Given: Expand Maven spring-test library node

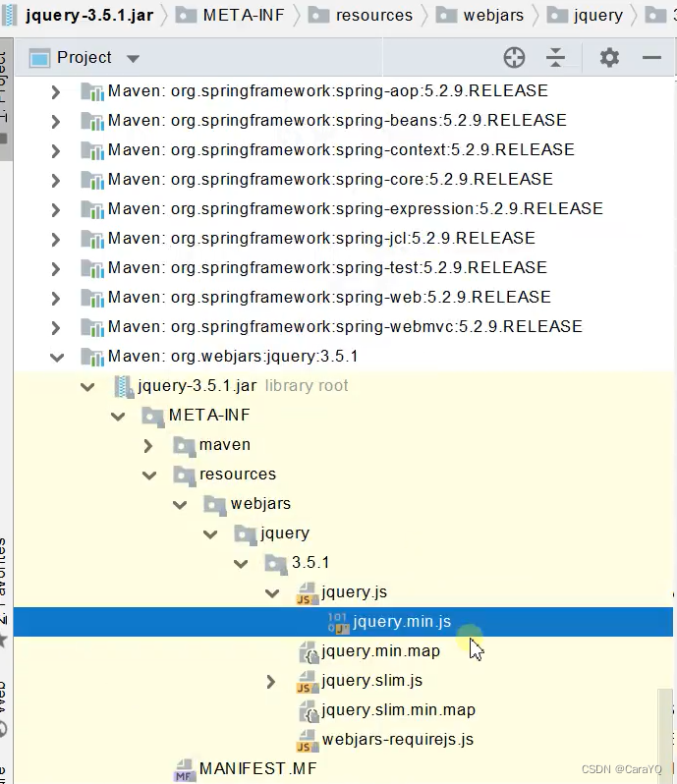Looking at the screenshot, I should point(55,268).
